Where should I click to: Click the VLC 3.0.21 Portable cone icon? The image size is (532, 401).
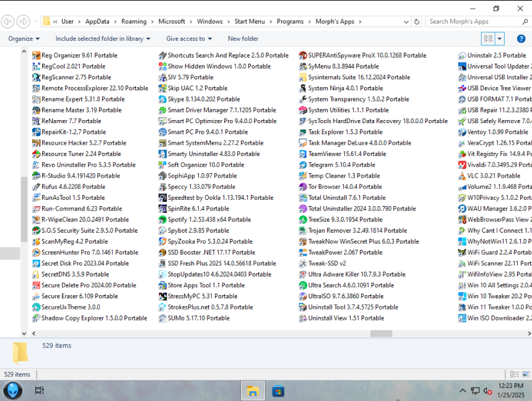coord(462,176)
